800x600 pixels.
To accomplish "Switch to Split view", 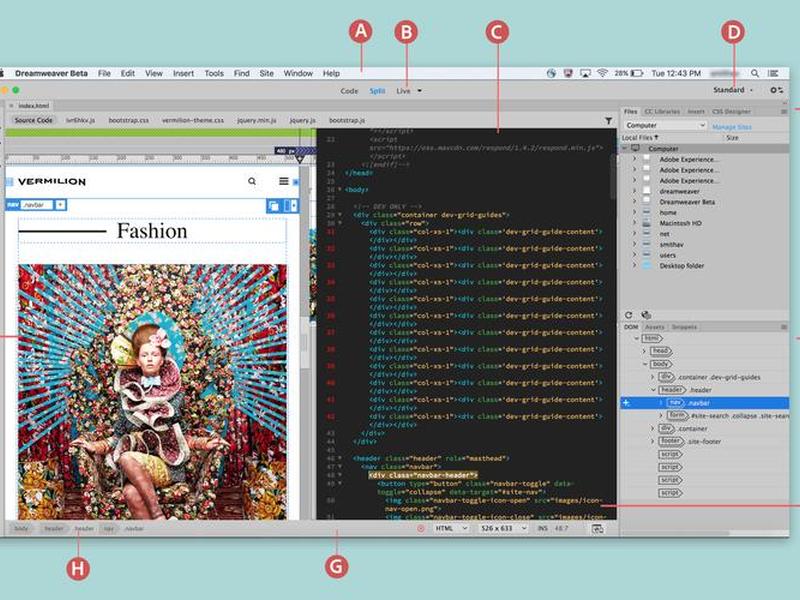I will tap(377, 91).
